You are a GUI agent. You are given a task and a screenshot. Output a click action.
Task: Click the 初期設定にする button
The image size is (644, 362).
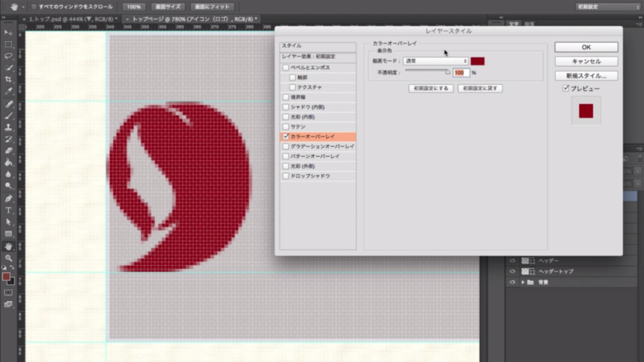(x=431, y=88)
